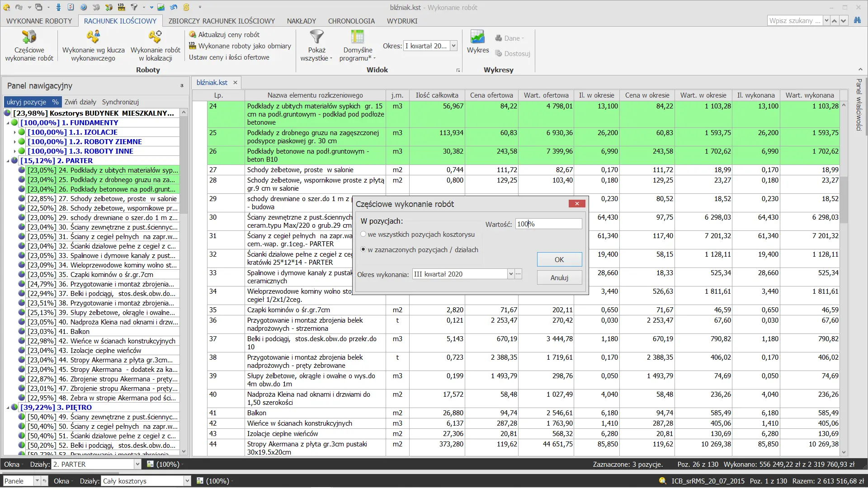The width and height of the screenshot is (868, 488).
Task: Click Synchronizuj in navigation panel
Action: point(120,102)
